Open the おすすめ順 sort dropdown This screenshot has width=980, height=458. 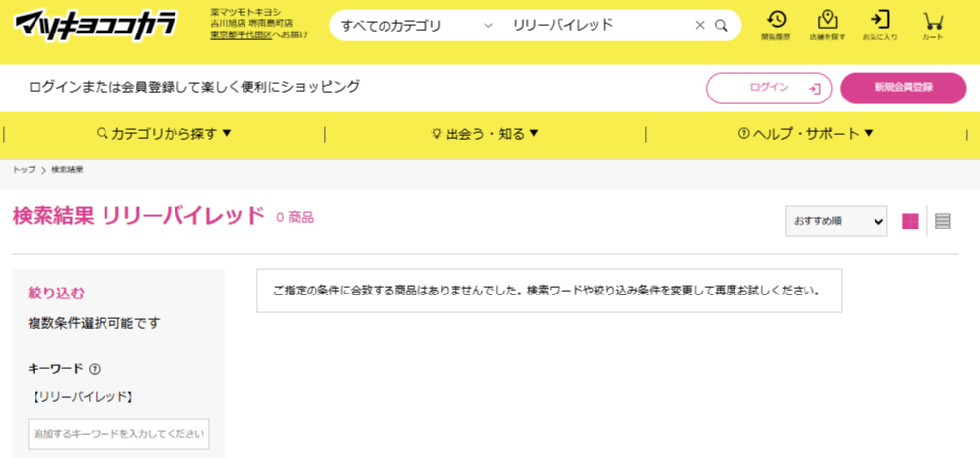836,221
